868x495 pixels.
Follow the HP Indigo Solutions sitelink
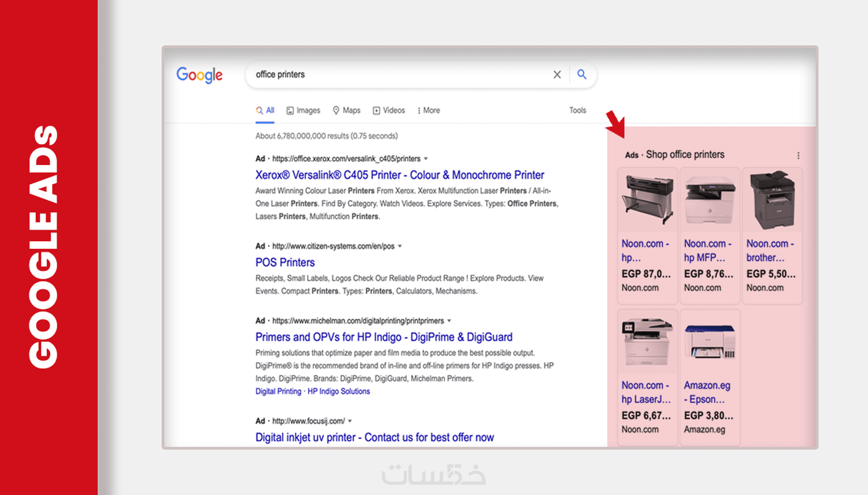click(x=339, y=391)
